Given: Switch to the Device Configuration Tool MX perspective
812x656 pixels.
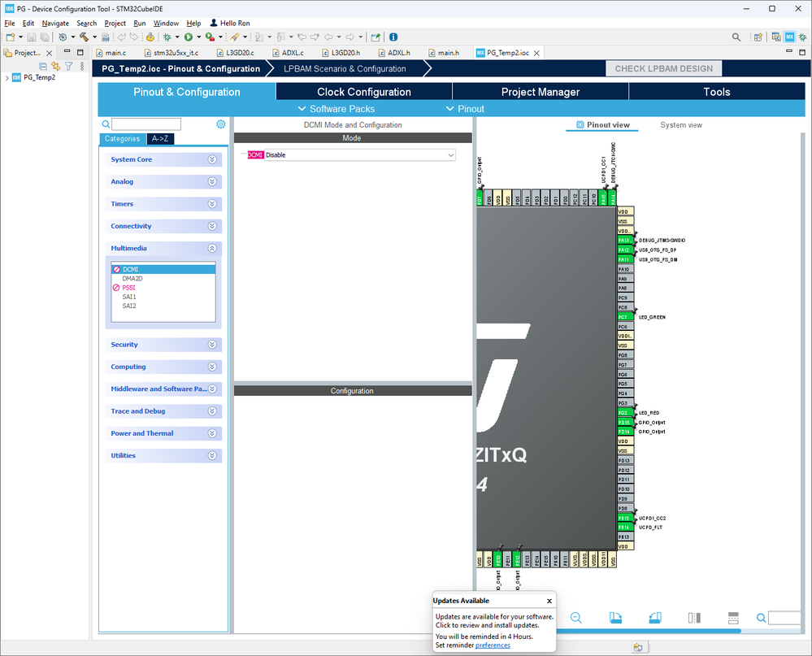Looking at the screenshot, I should click(x=789, y=37).
